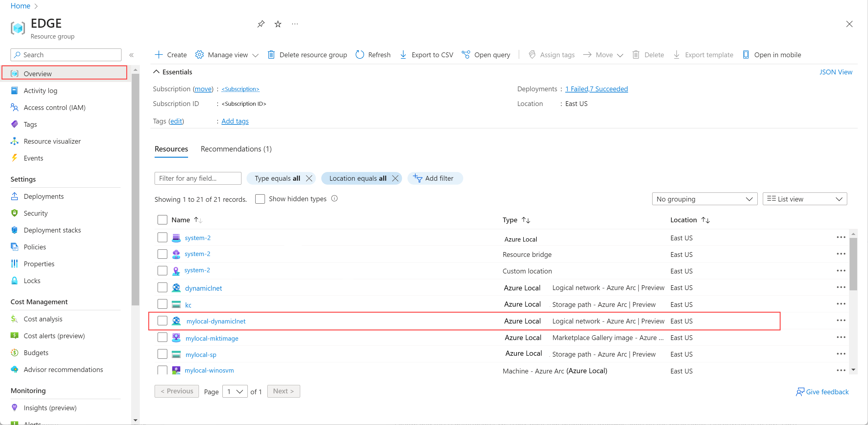Mark EDGE as favorite with star icon

(x=278, y=24)
